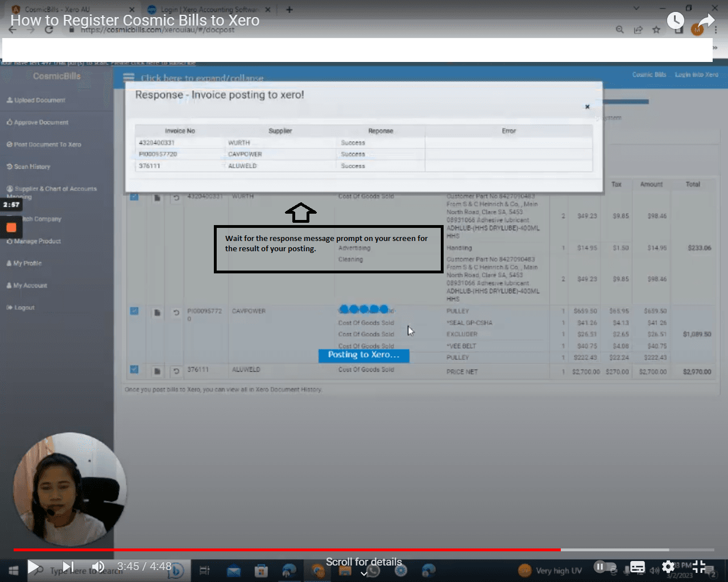728x582 pixels.
Task: Click Cleaning account in the WURTH row
Action: [350, 259]
